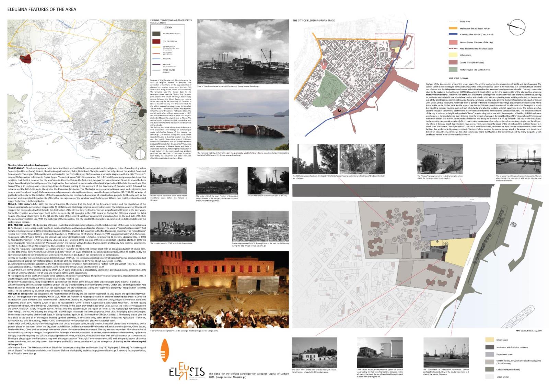
Task: Click THE CITY OF ELEUSINA-URBAN SPACE heading
Action: pyautogui.click(x=313, y=21)
